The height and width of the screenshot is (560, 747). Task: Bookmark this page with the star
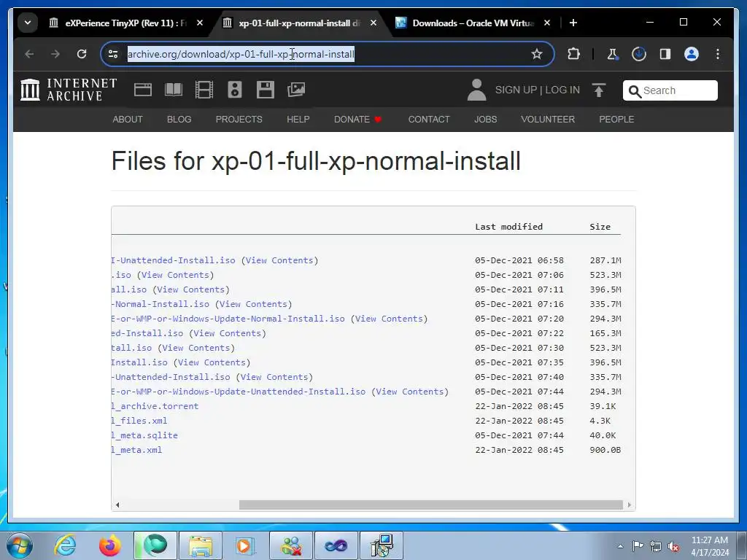537,54
